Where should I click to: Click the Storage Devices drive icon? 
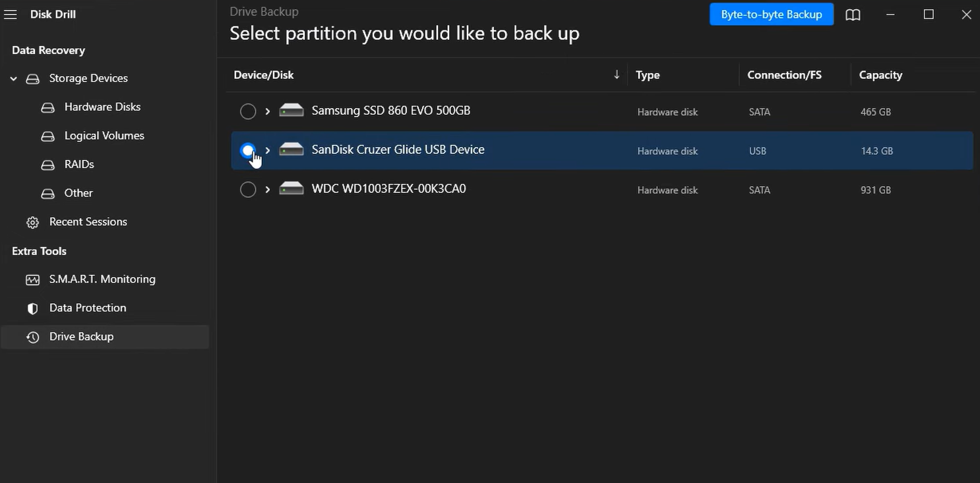(32, 79)
